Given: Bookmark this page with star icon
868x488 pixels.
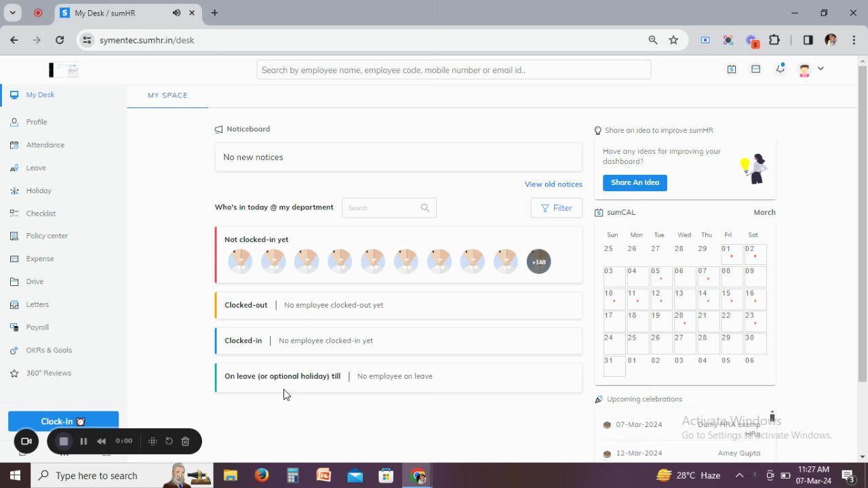Looking at the screenshot, I should click(x=673, y=40).
